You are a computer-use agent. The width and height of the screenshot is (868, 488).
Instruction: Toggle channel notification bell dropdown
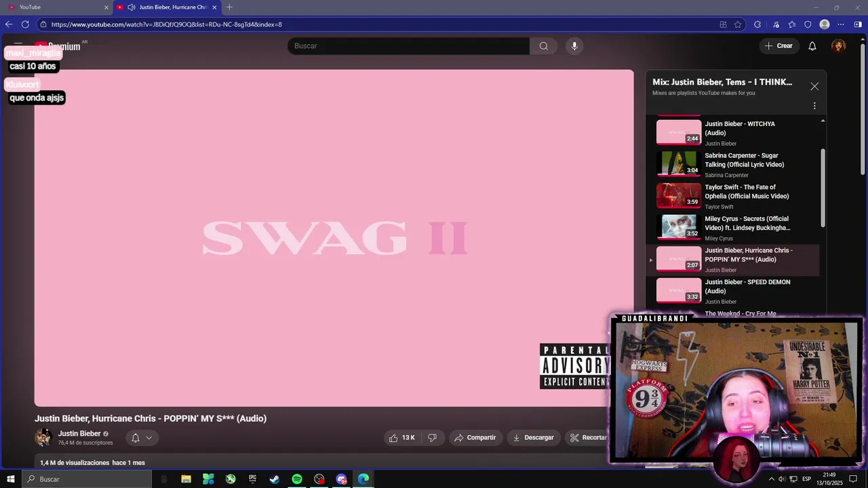click(x=142, y=438)
